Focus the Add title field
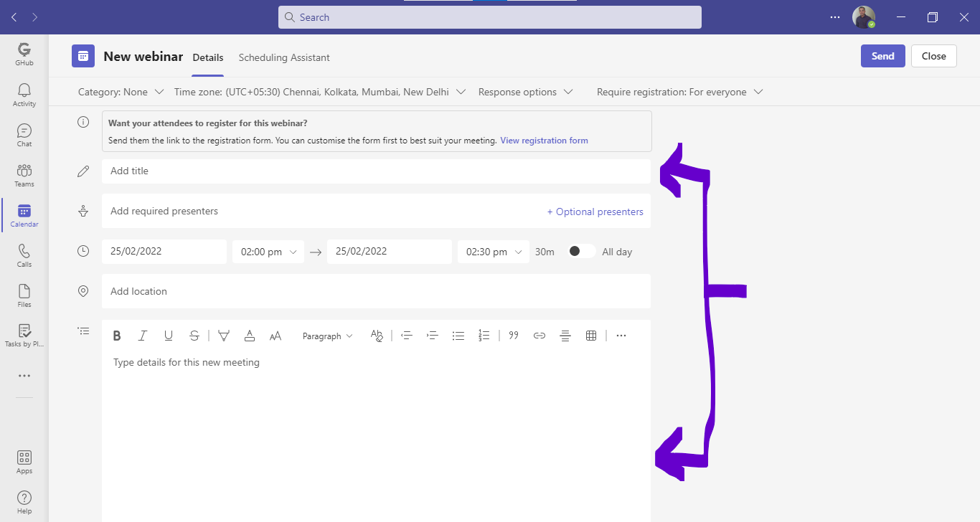Viewport: 980px width, 522px height. click(376, 171)
